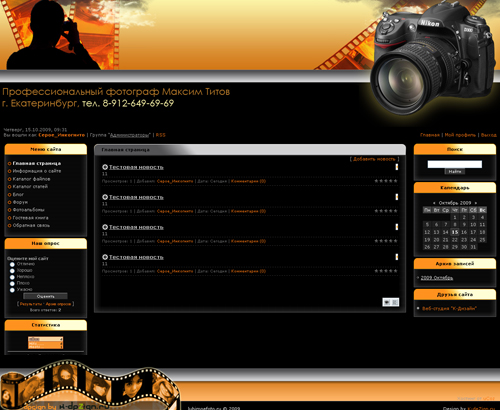Select poll option Ужасно
This screenshot has height=410, width=500.
12,290
